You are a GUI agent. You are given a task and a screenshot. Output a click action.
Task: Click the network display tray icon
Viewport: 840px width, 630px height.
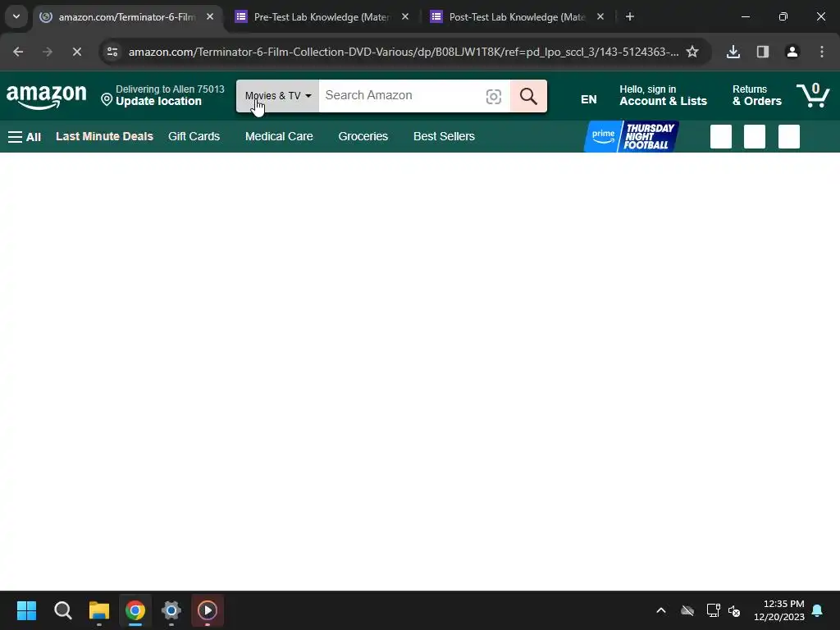(713, 610)
